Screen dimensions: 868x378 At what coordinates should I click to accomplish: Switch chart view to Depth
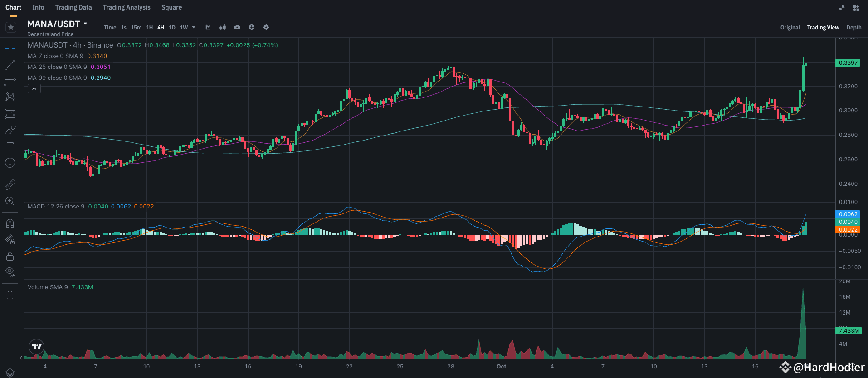click(x=853, y=28)
